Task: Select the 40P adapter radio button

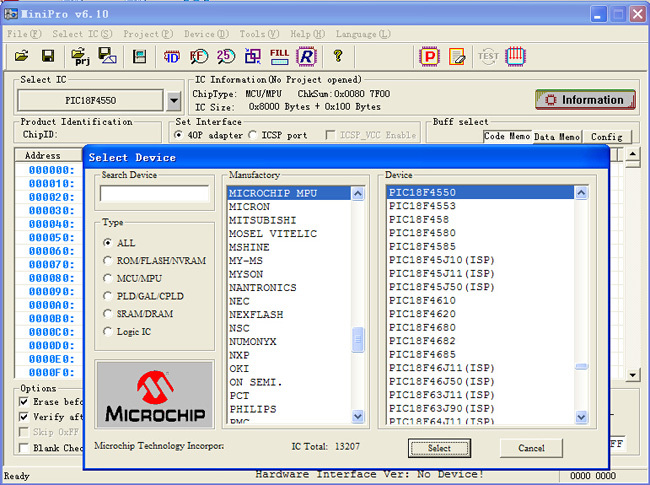Action: pos(179,135)
